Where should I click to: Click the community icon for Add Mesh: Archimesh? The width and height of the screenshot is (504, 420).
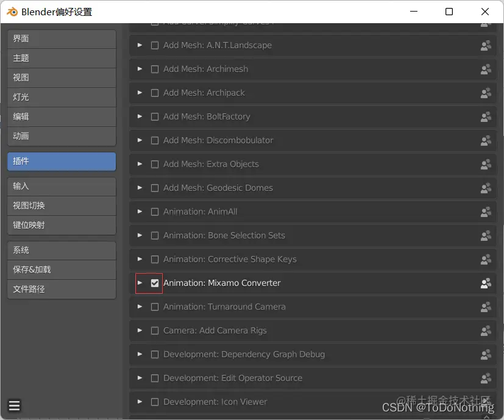click(486, 69)
